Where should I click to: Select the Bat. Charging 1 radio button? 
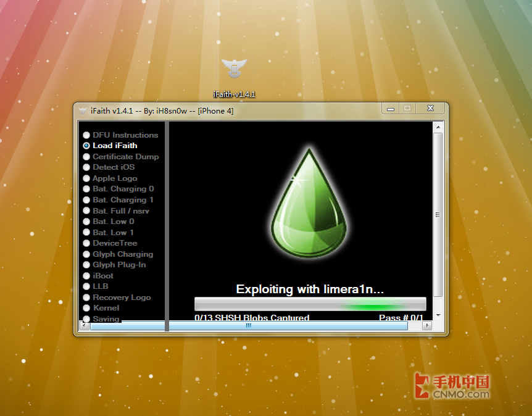coord(86,200)
